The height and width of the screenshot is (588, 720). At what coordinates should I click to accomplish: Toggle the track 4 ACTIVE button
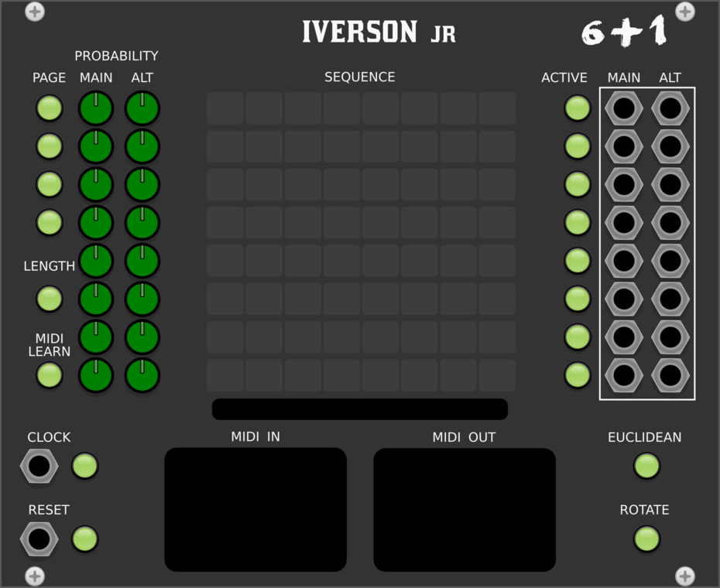coord(578,223)
